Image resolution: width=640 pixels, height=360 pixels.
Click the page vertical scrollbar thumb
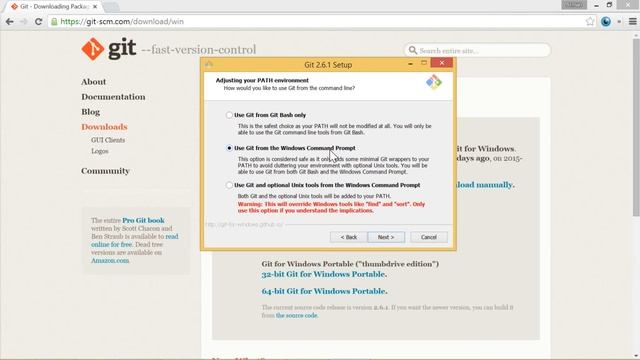click(x=636, y=127)
